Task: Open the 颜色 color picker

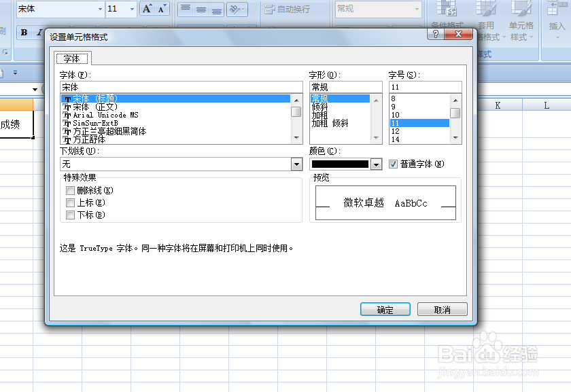Action: pos(376,164)
